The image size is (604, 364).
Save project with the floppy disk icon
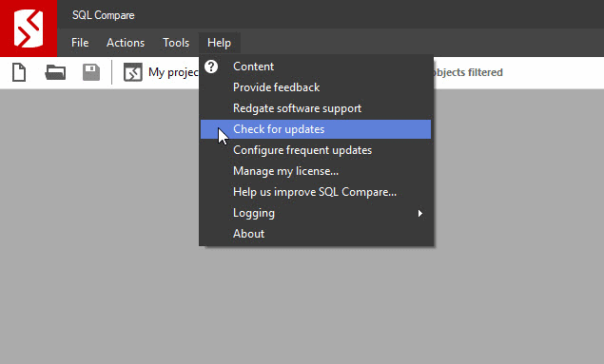tap(91, 72)
